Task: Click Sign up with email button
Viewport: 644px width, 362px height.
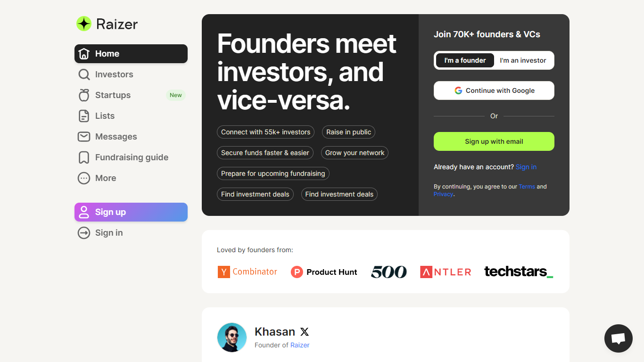Action: tap(494, 141)
